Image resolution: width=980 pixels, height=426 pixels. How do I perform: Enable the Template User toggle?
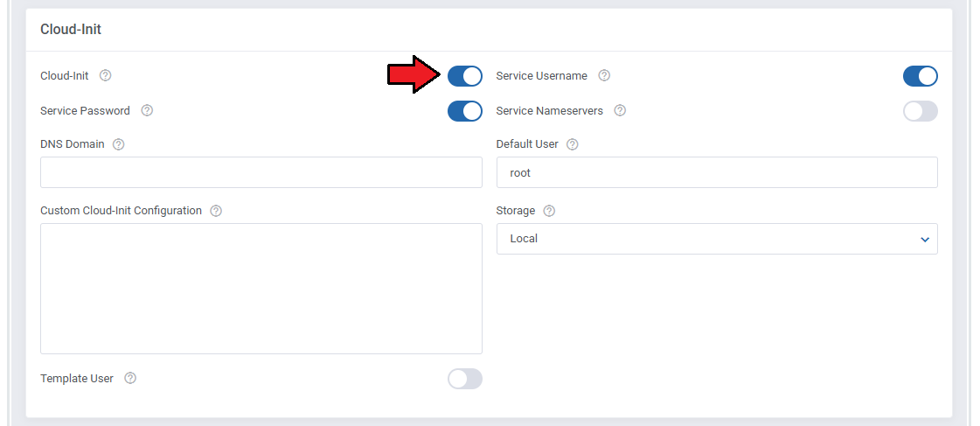tap(464, 379)
